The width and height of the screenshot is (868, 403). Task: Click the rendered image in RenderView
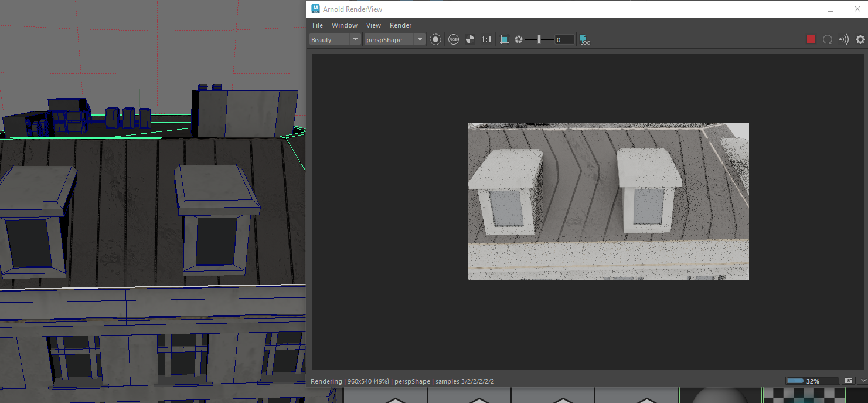point(608,201)
